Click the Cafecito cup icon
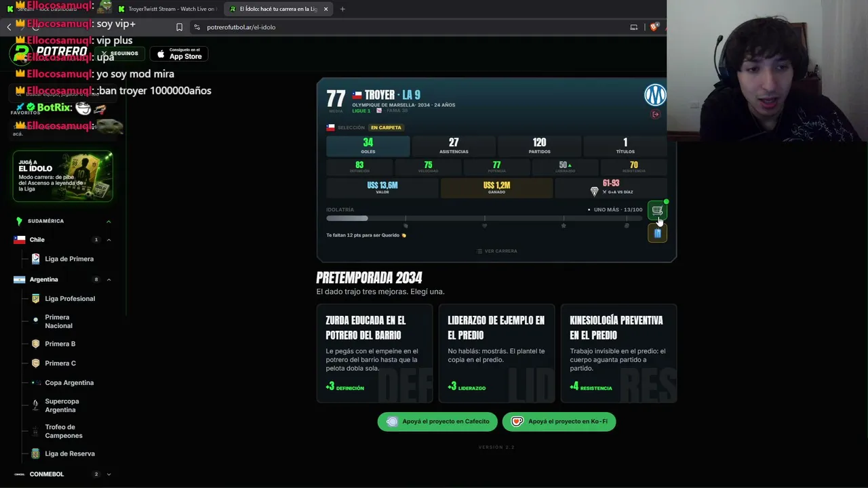Screen dimensions: 868x488 (x=392, y=422)
